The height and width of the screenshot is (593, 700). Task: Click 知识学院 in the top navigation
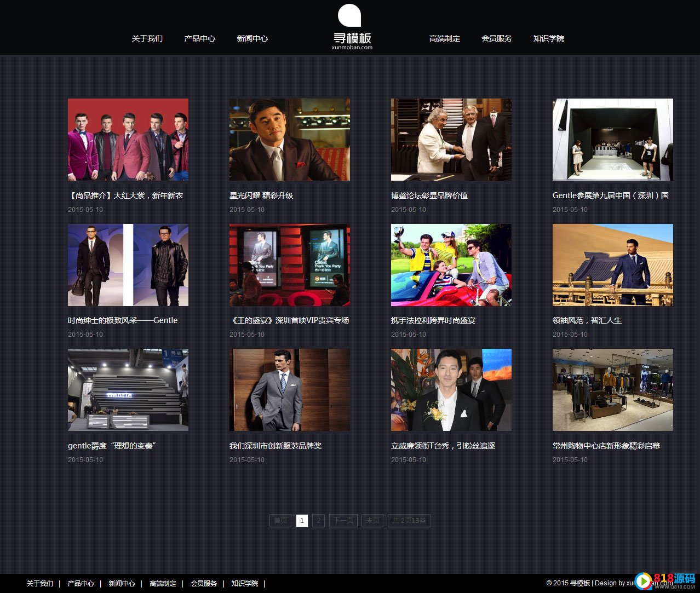click(x=548, y=38)
